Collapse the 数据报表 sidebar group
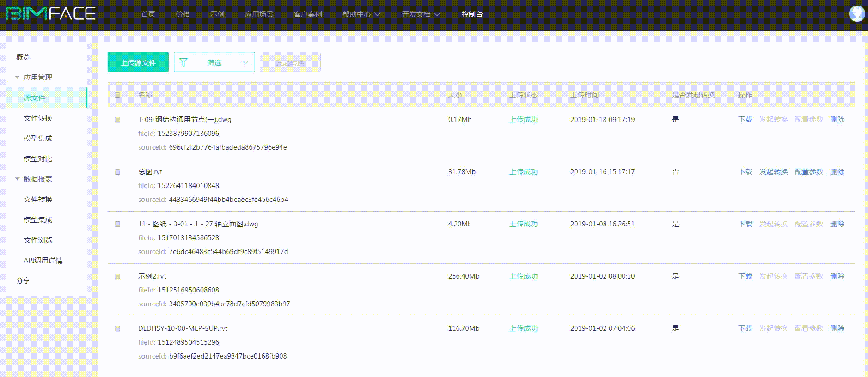The image size is (868, 377). click(18, 179)
